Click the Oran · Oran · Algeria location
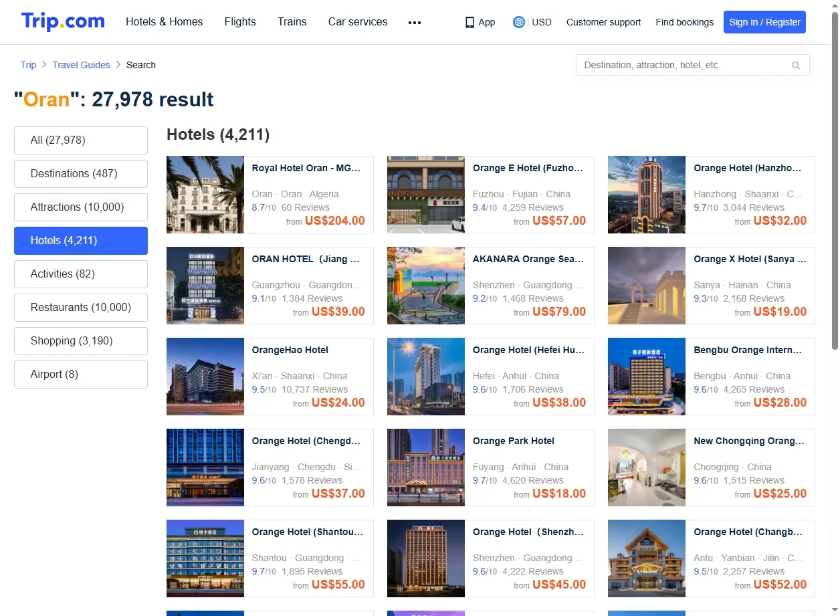This screenshot has width=840, height=616. 296,194
